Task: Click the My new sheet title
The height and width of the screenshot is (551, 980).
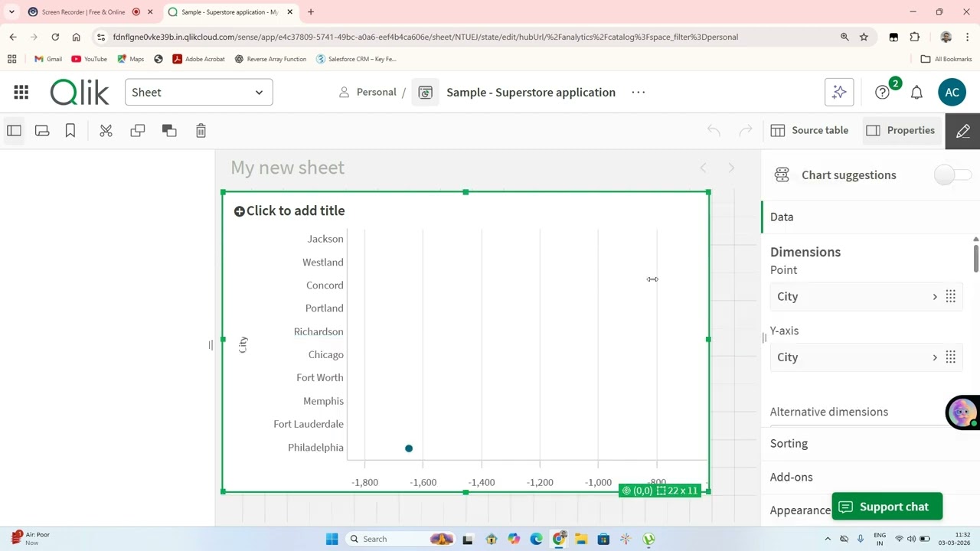Action: (288, 168)
